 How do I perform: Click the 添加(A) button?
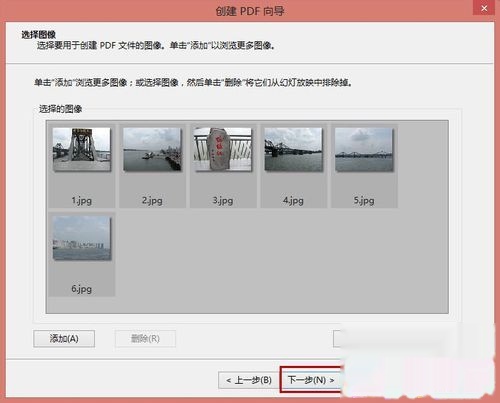(x=64, y=339)
